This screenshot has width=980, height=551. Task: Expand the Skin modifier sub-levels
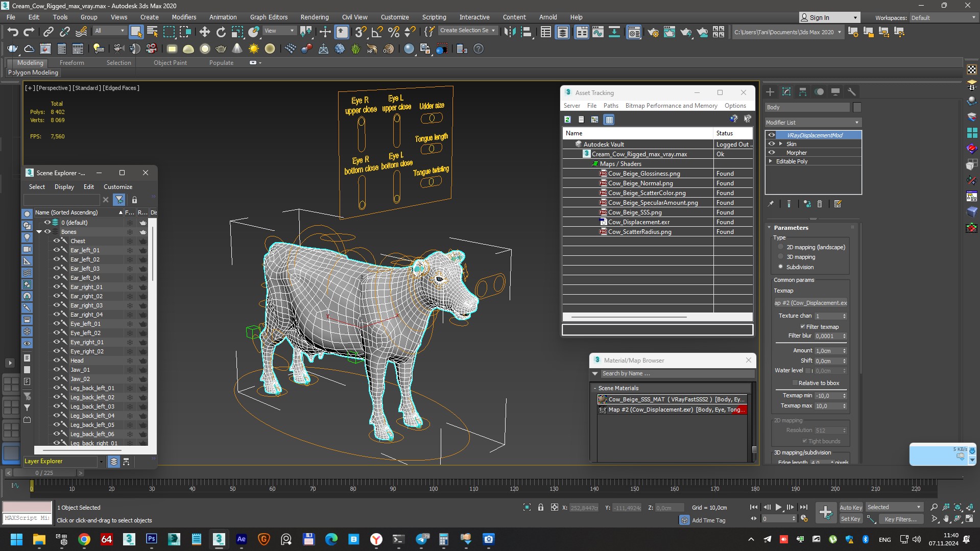tap(780, 144)
